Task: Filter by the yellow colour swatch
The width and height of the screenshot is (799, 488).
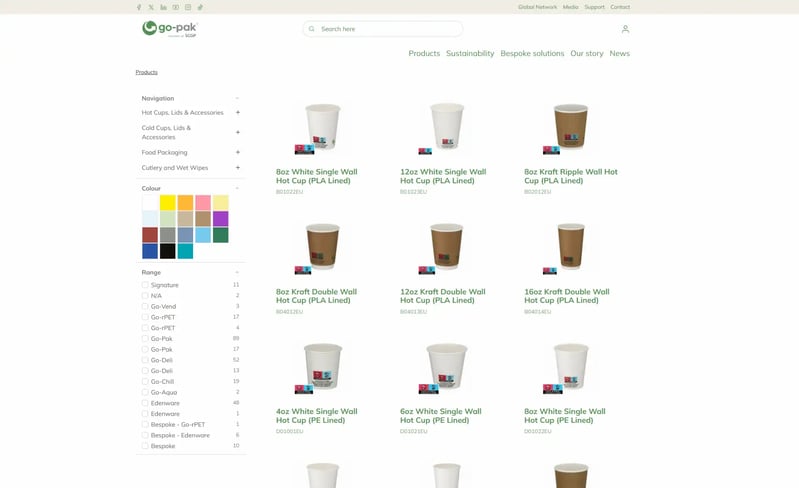Action: point(168,203)
